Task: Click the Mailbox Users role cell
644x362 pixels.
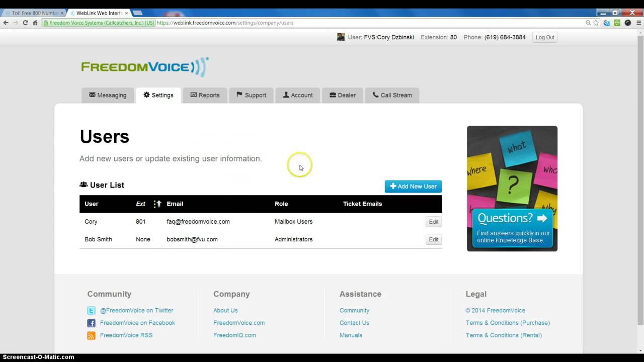Action: pos(293,222)
